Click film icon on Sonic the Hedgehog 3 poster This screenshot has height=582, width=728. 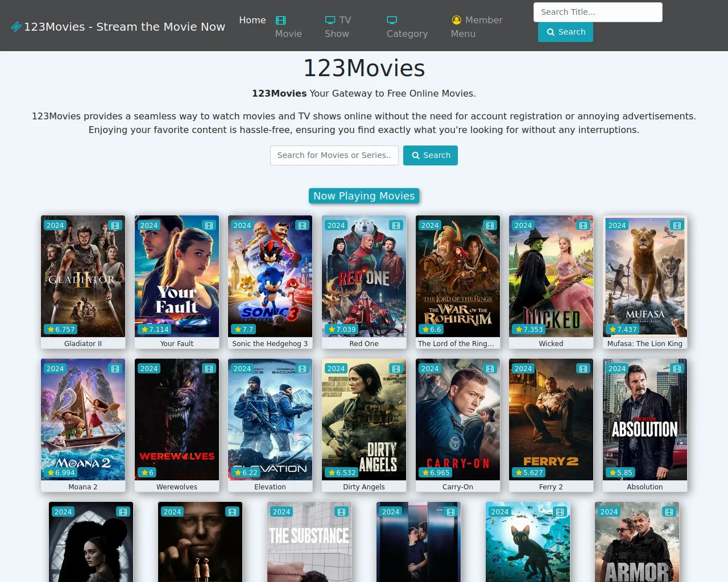[x=303, y=226]
